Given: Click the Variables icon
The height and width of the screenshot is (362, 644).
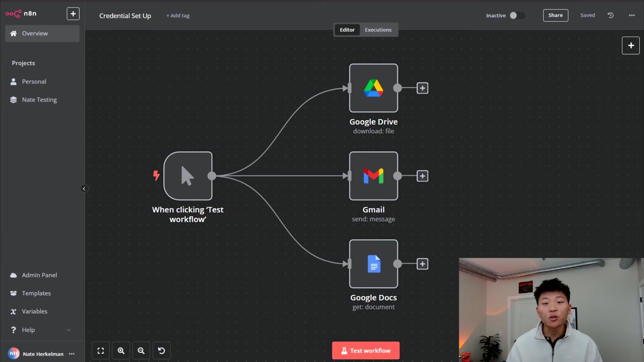Looking at the screenshot, I should 13,311.
